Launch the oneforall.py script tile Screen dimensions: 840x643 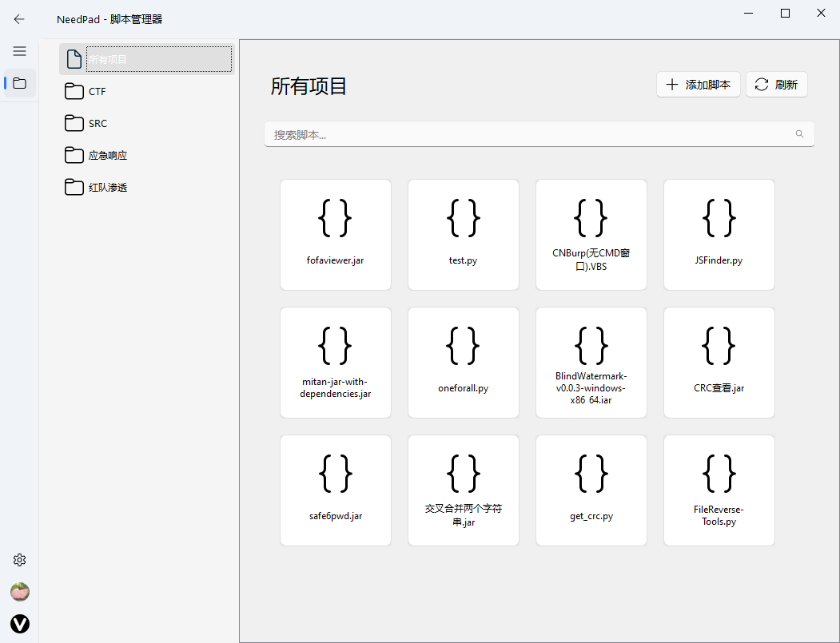pos(464,363)
